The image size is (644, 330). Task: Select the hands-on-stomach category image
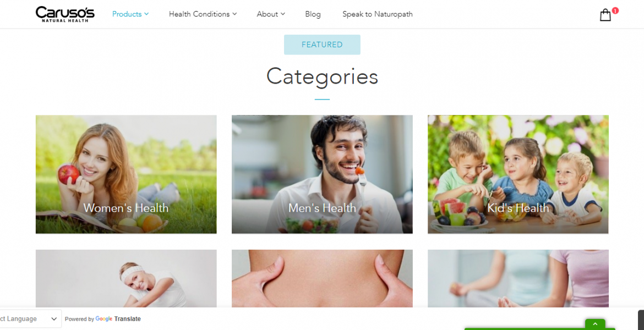coord(322,279)
